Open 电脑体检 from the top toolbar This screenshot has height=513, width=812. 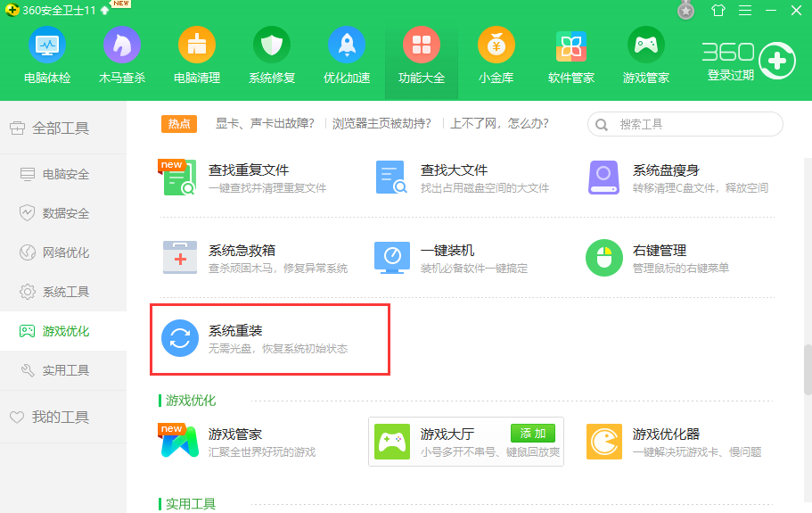47,55
